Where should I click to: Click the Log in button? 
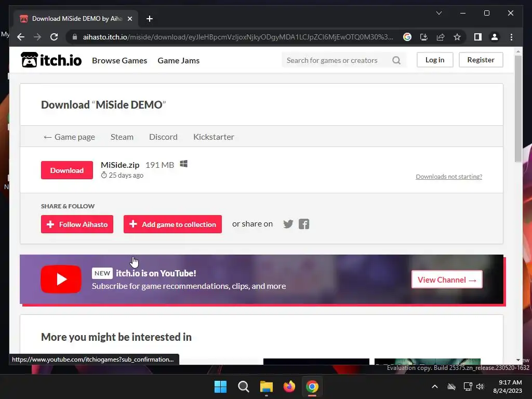tap(435, 60)
